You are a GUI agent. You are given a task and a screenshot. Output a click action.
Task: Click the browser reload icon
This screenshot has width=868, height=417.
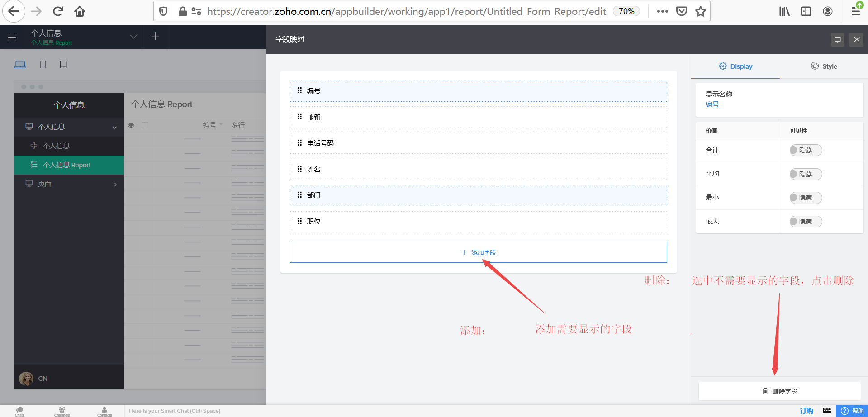click(58, 11)
